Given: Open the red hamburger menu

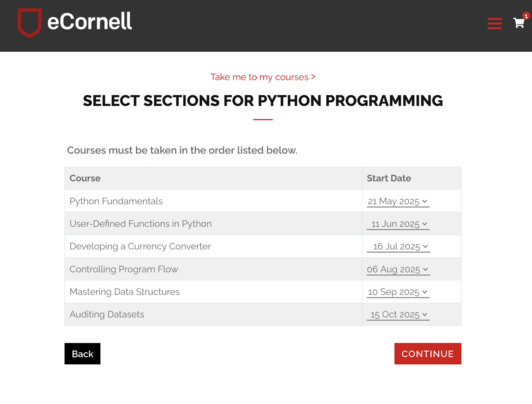Looking at the screenshot, I should 494,23.
